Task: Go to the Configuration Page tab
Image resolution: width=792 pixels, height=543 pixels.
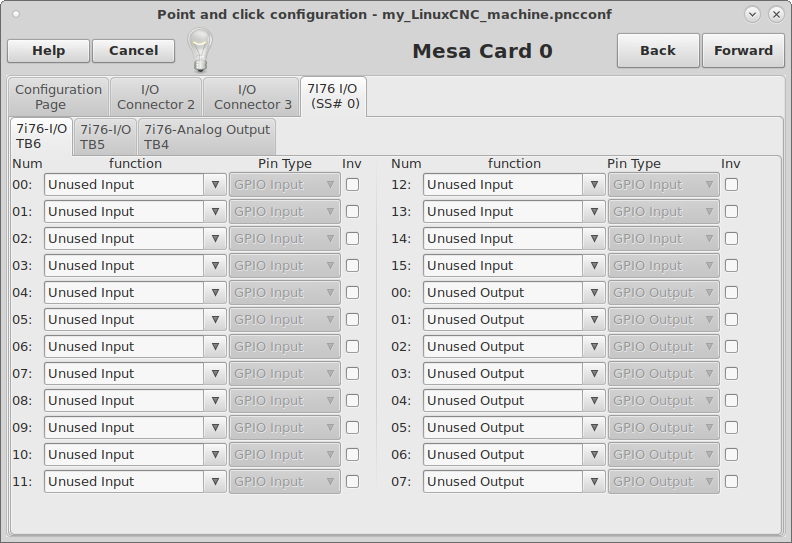Action: (x=58, y=97)
